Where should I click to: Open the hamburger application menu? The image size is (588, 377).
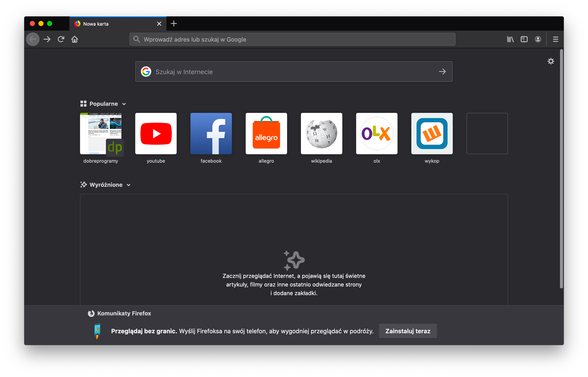pos(555,39)
